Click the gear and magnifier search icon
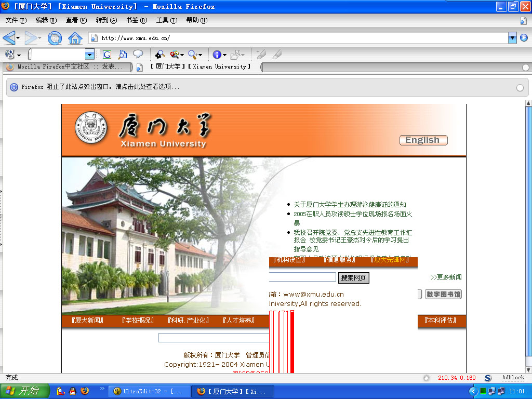 point(160,54)
